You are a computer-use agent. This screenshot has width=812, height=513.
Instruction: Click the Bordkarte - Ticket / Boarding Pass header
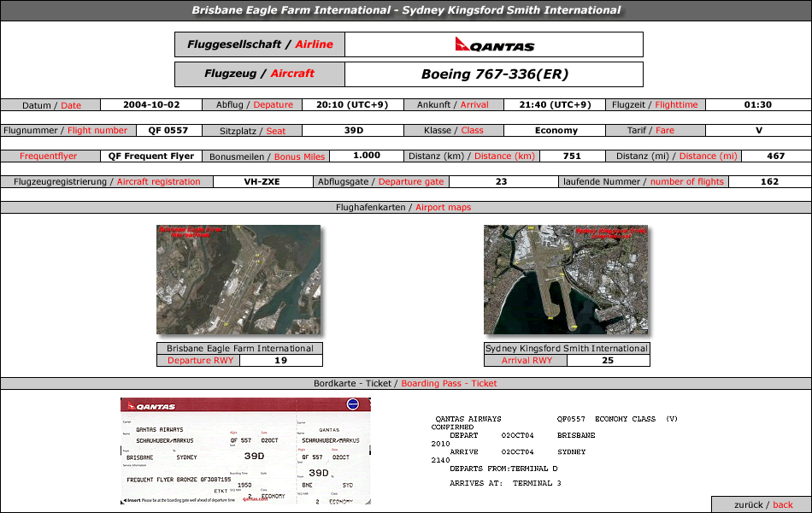click(x=405, y=383)
